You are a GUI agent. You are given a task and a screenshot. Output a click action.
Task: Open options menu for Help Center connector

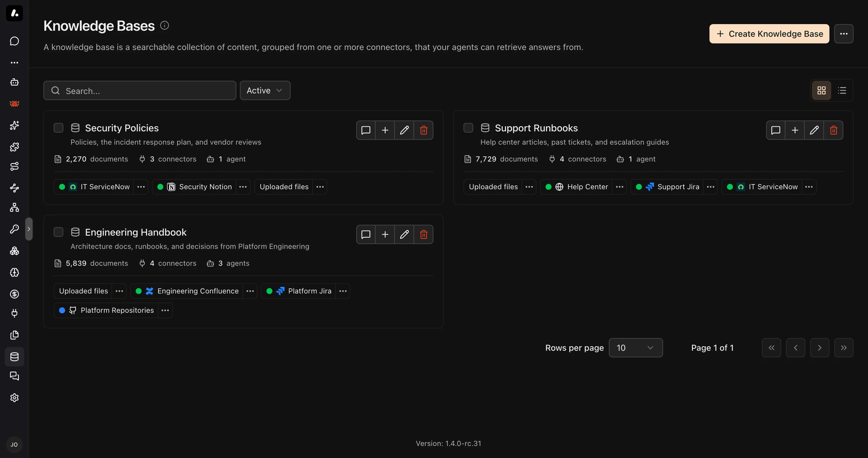click(x=619, y=187)
